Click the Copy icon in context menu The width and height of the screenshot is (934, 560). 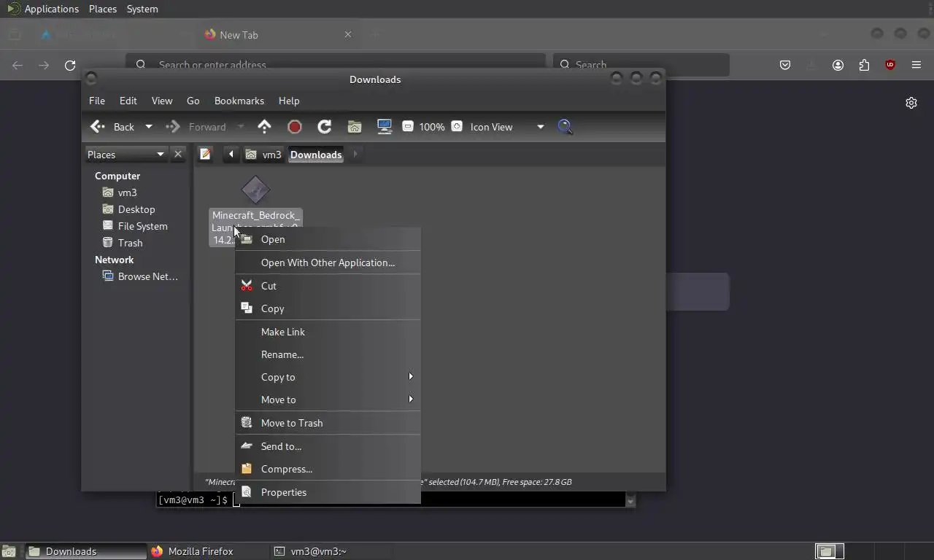click(247, 308)
